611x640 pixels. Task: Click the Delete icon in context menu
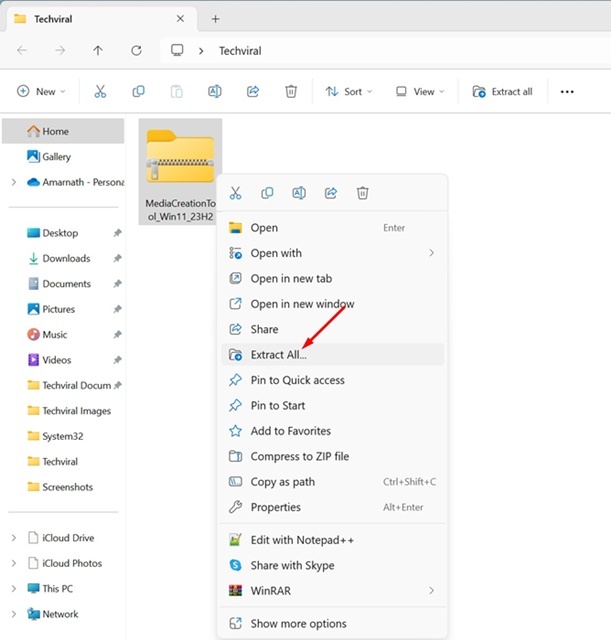[x=362, y=193]
